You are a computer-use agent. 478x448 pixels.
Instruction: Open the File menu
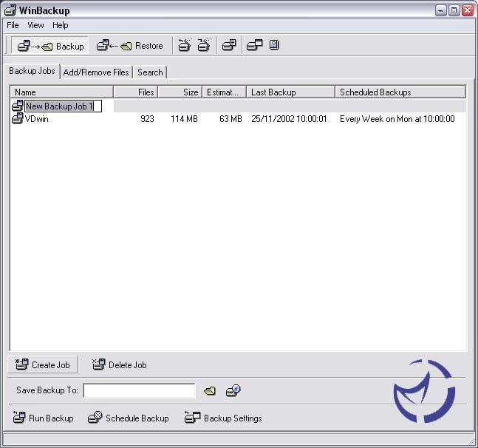[13, 25]
